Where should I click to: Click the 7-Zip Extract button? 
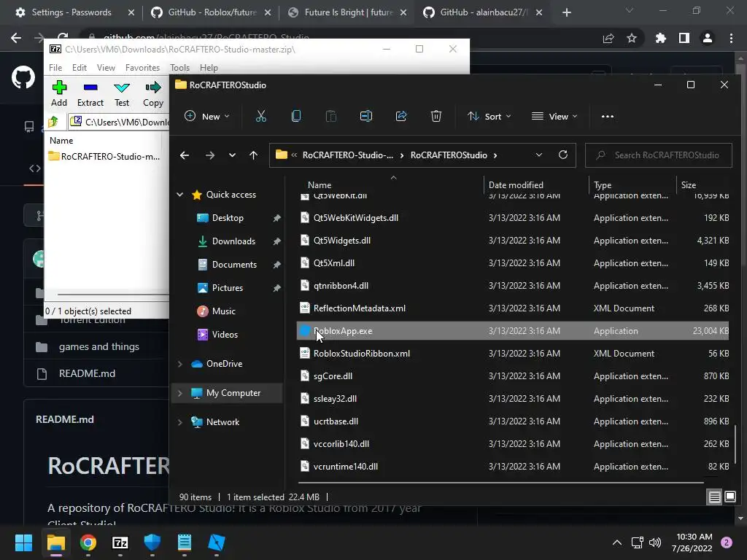coord(90,94)
